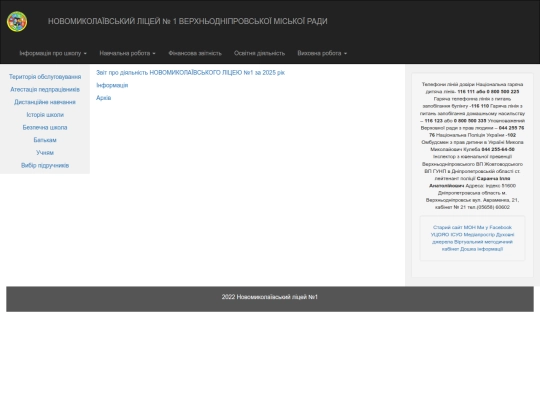540x405 pixels.
Task: Expand the Виховна робота menu
Action: [x=322, y=53]
